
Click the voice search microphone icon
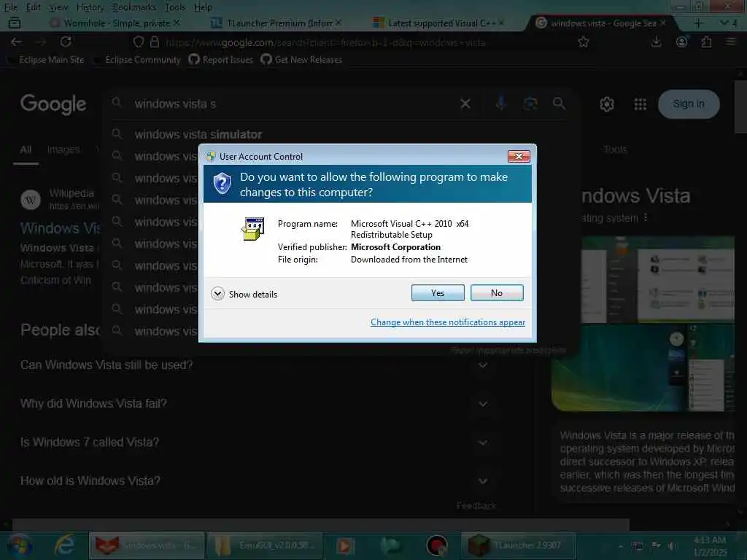pyautogui.click(x=500, y=104)
